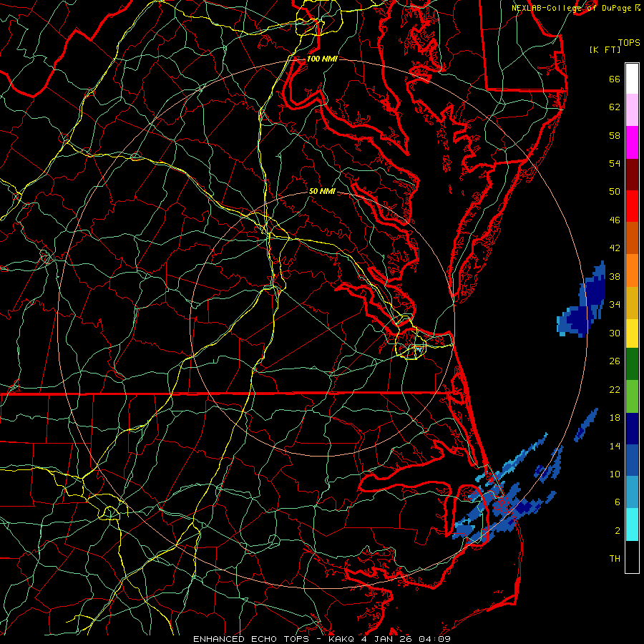Image resolution: width=644 pixels, height=644 pixels.
Task: Click the medium blue 10-14 kft swatch
Action: click(x=632, y=460)
